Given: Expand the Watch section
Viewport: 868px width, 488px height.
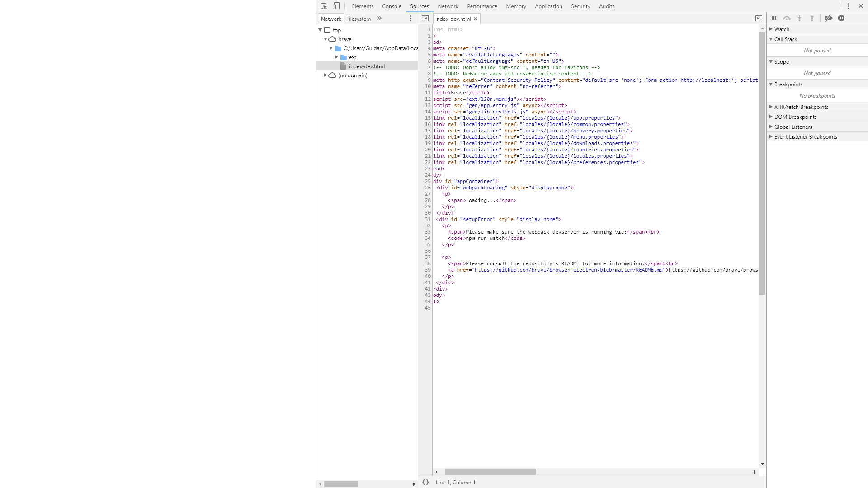Looking at the screenshot, I should pyautogui.click(x=782, y=29).
